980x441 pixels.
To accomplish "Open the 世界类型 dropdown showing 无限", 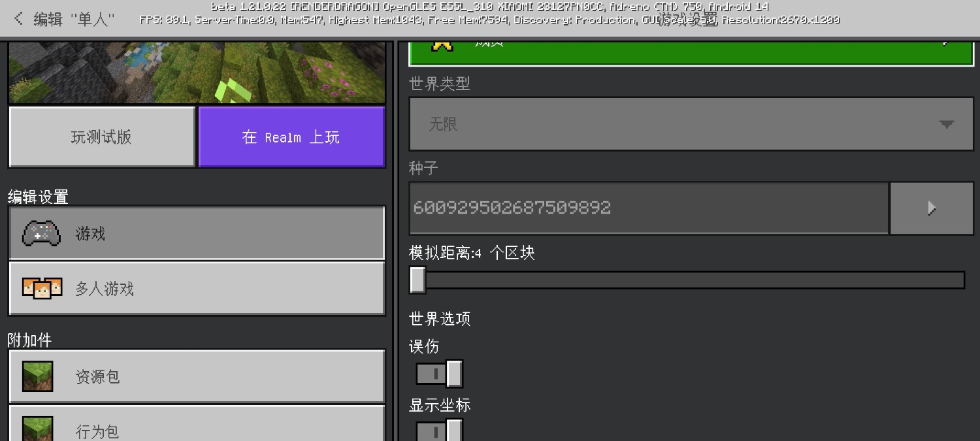I will [x=691, y=124].
